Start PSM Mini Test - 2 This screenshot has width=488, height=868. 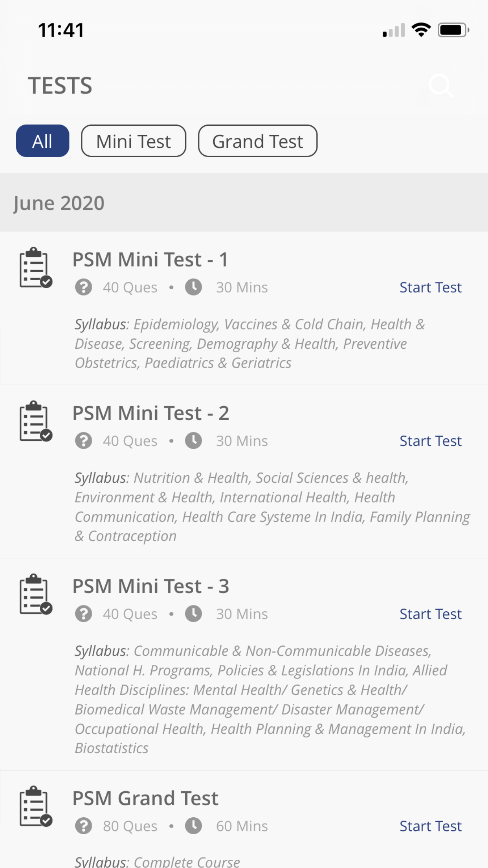click(x=430, y=441)
